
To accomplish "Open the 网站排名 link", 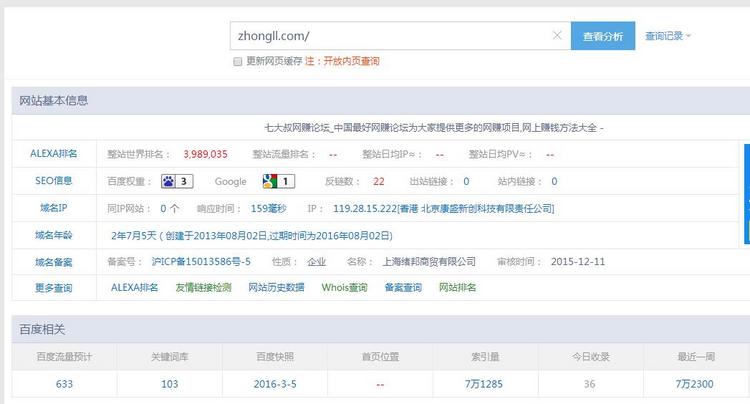I will (458, 288).
